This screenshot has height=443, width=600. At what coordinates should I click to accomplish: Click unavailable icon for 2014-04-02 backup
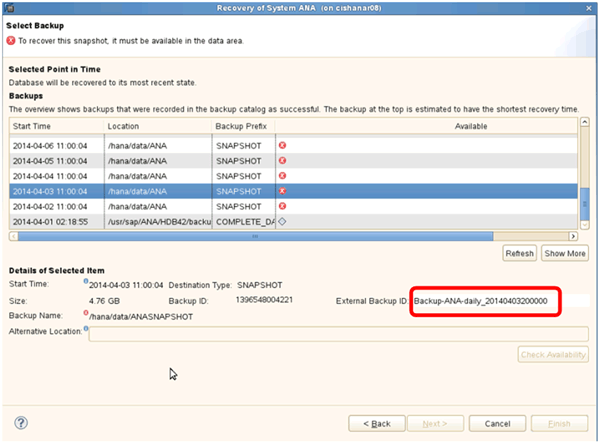point(282,205)
